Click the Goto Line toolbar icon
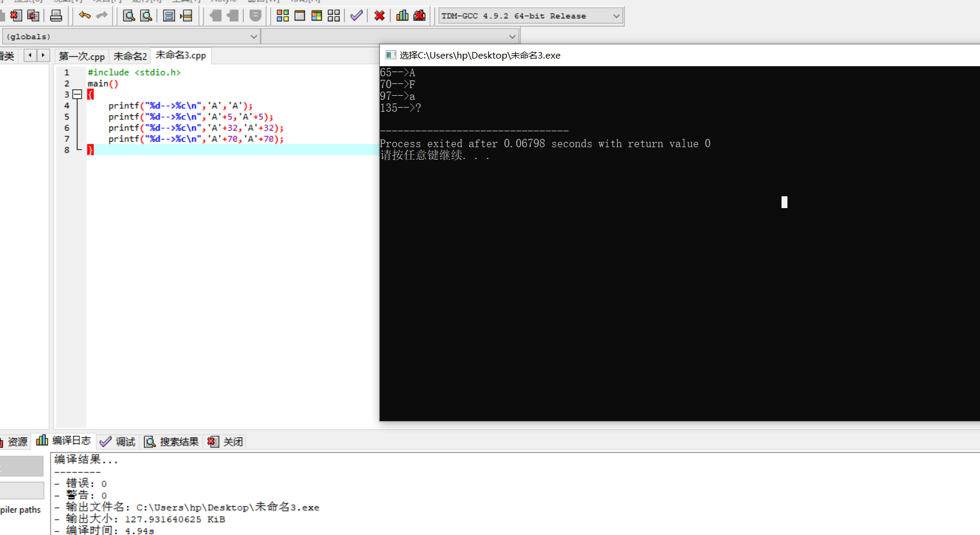This screenshot has height=535, width=980. pyautogui.click(x=187, y=15)
